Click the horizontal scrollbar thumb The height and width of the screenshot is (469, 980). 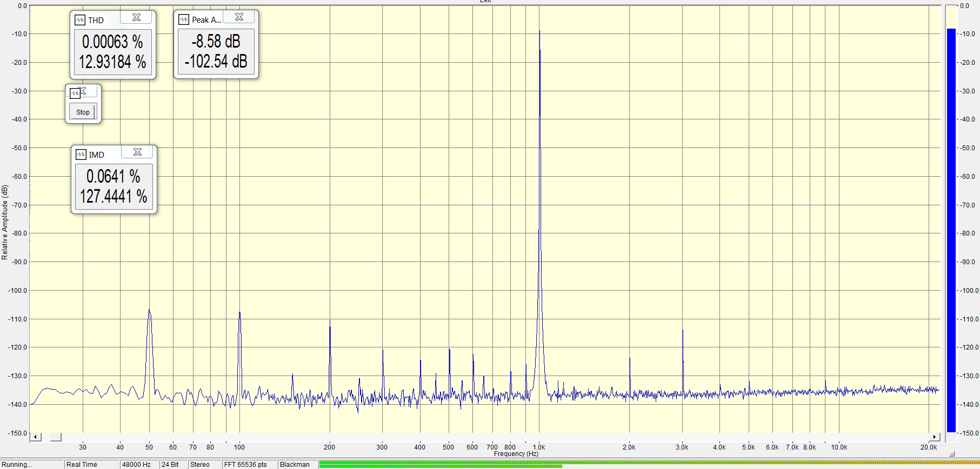56,437
